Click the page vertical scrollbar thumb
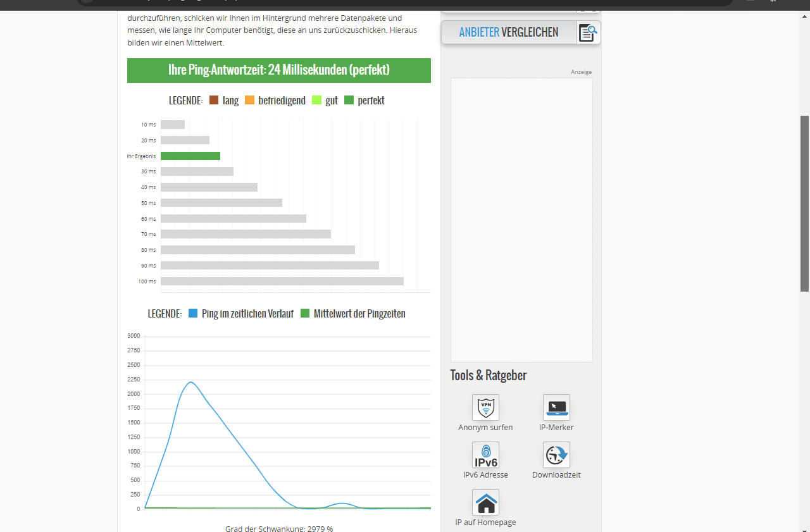 805,204
